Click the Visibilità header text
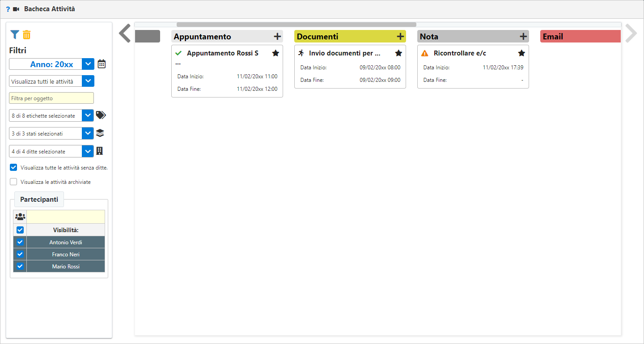 [x=66, y=230]
